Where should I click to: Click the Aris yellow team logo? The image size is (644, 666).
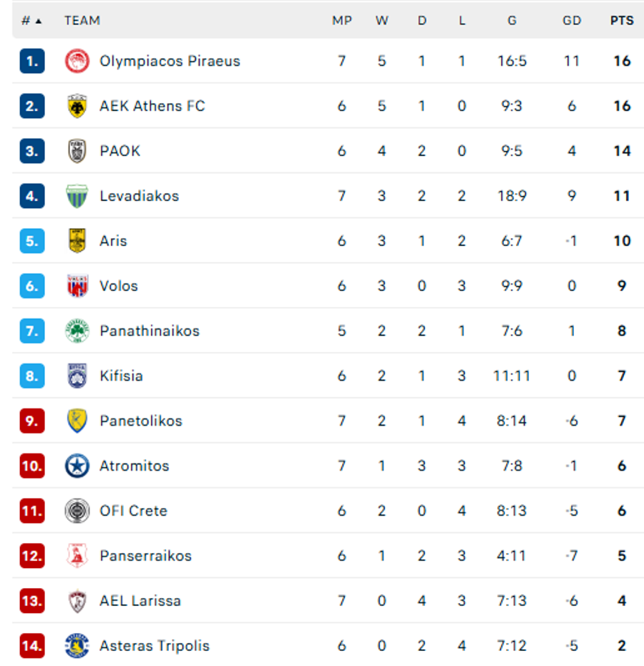77,241
